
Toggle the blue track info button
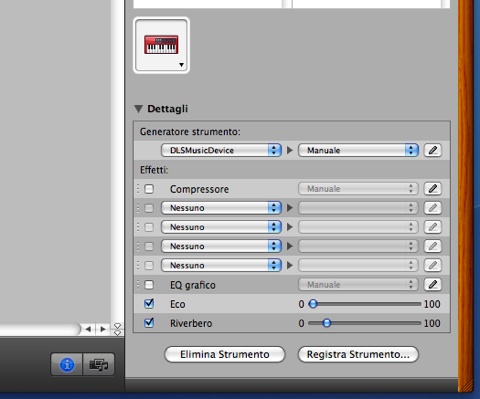click(67, 364)
